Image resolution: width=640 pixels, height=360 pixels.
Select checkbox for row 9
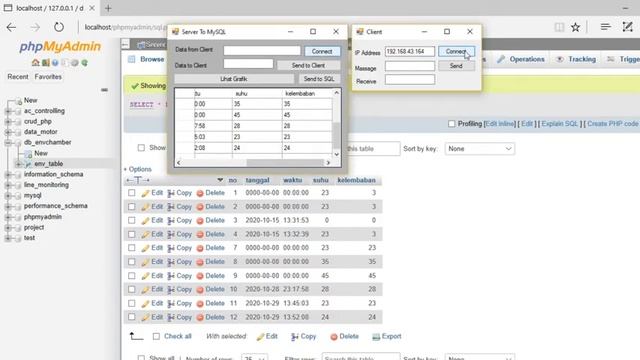coord(131,276)
